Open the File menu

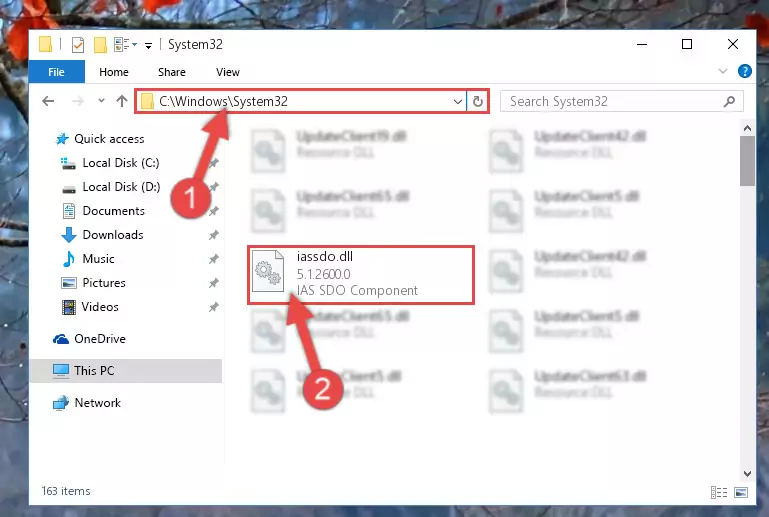tap(56, 72)
